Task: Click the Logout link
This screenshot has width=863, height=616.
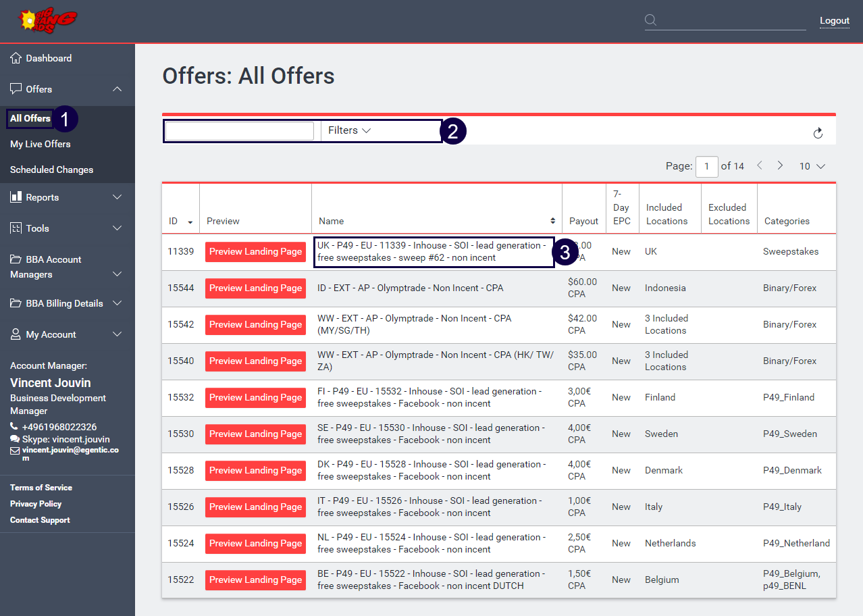Action: (x=834, y=20)
